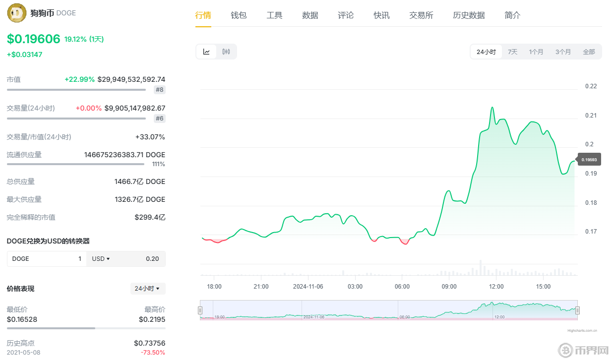Go to the 快讯 tab
Viewport: 614px width, 364px height.
pos(381,15)
